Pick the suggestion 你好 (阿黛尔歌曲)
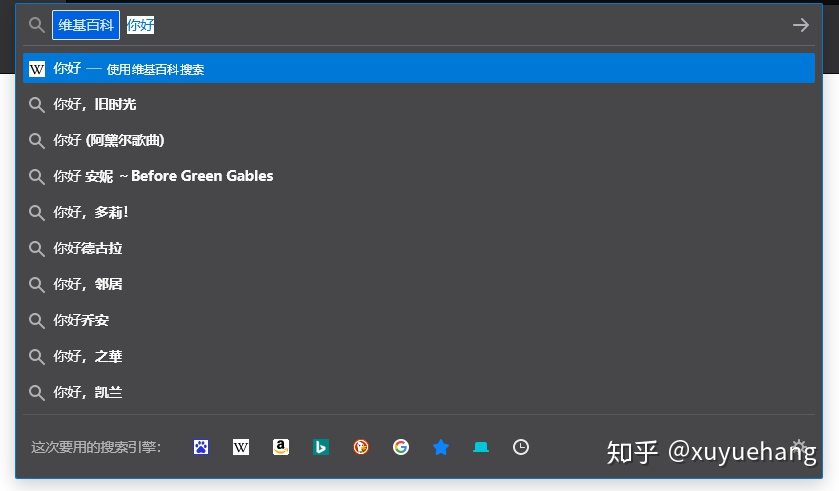This screenshot has height=491, width=839. [419, 140]
